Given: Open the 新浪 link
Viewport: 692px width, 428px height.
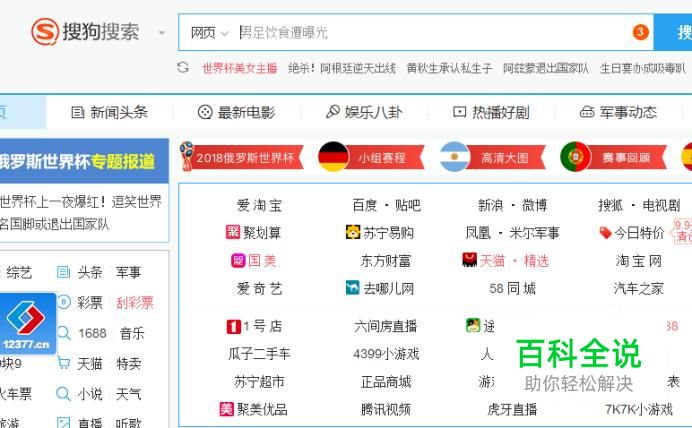Looking at the screenshot, I should pyautogui.click(x=490, y=205).
